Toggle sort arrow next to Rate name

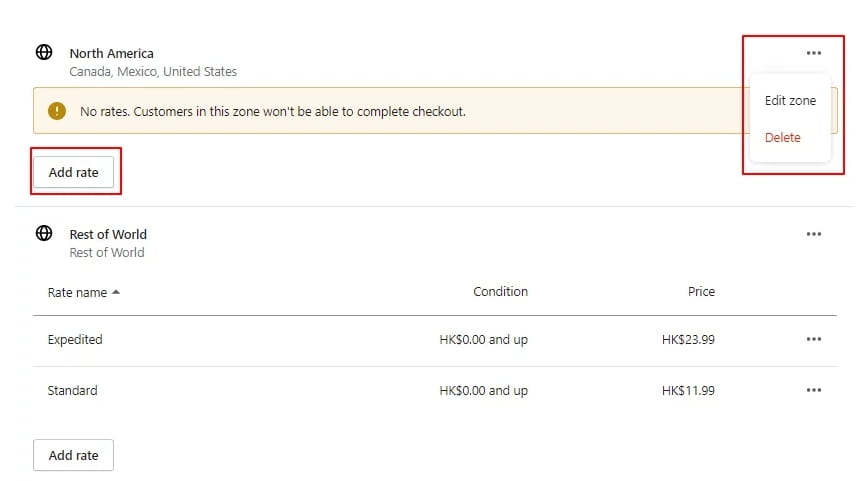116,292
